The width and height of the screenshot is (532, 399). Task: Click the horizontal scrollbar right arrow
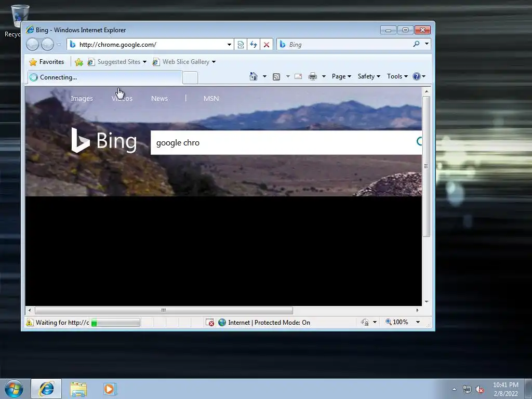(417, 310)
